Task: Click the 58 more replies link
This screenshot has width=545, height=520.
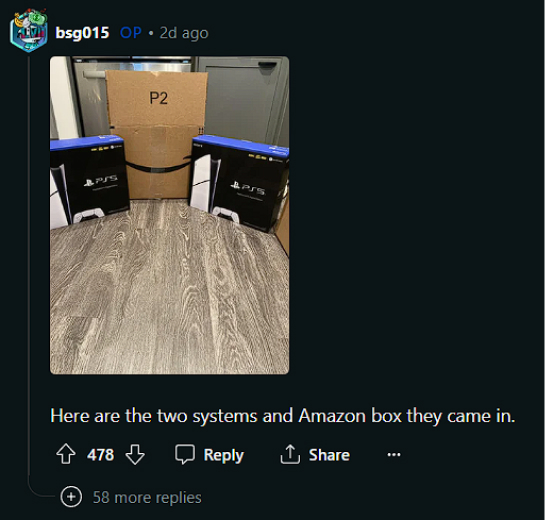Action: click(147, 497)
